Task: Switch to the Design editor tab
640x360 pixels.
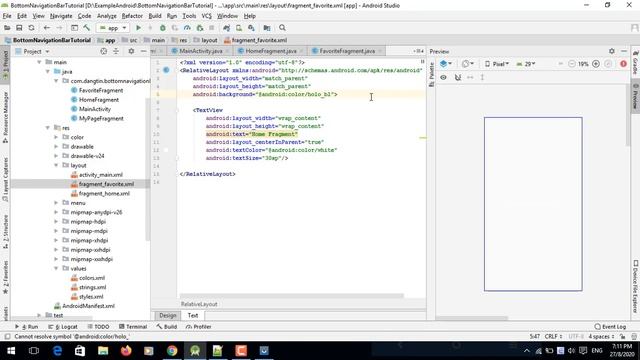Action: 168,316
